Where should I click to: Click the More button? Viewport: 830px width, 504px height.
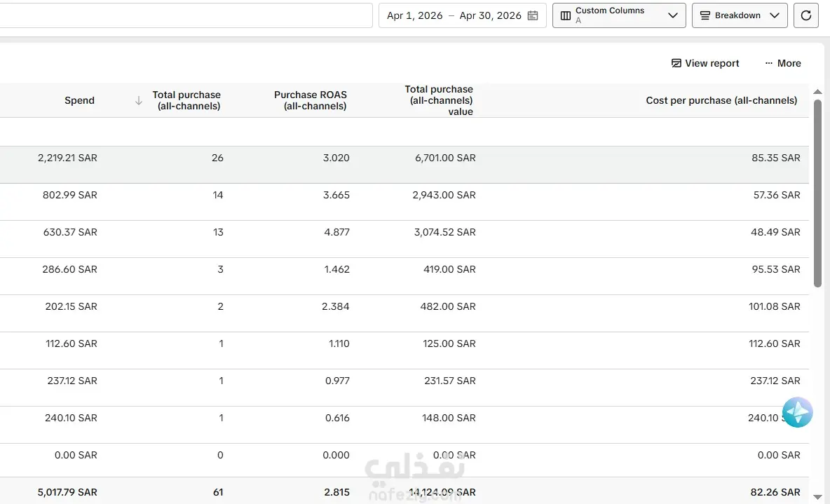click(783, 63)
